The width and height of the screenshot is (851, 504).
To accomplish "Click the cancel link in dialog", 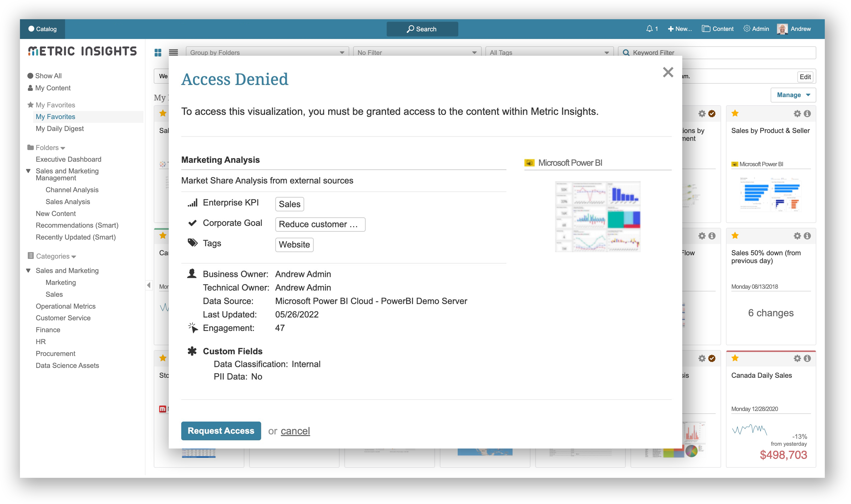I will (x=295, y=431).
